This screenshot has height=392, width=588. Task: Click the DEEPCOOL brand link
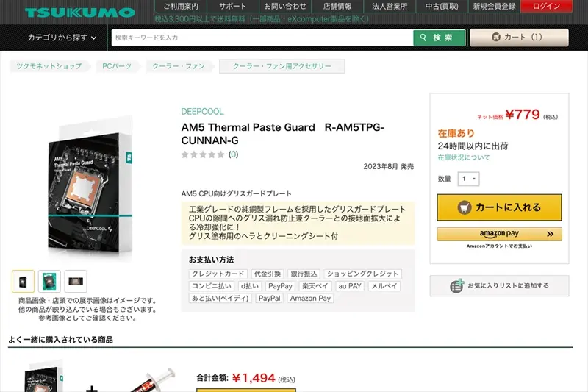coord(203,111)
